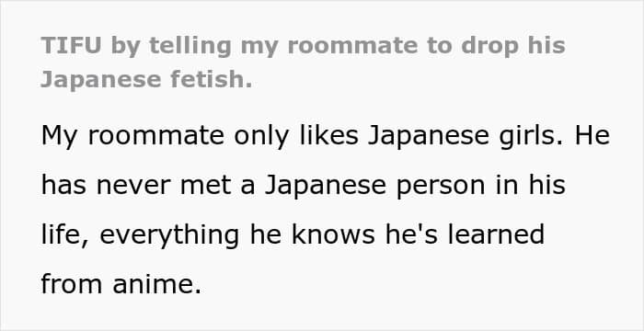Image resolution: width=644 pixels, height=331 pixels.
Task: Click the word "He" ending the first line
Action: pyautogui.click(x=592, y=135)
